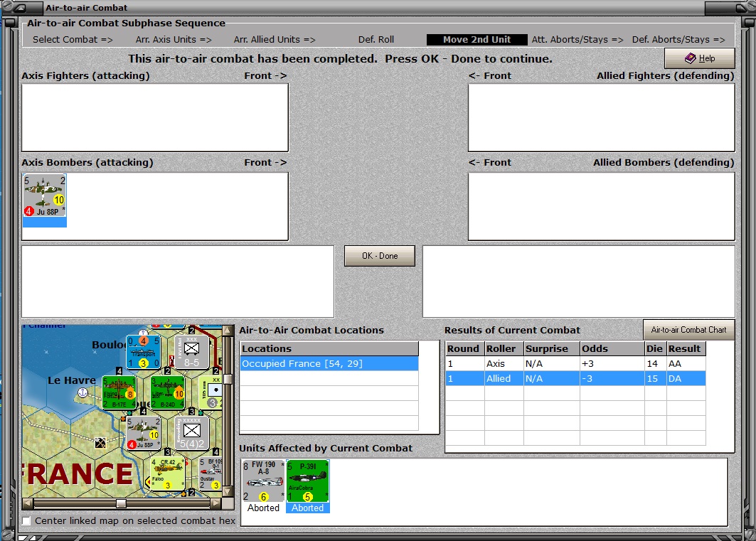Click the Le Havre port anchor icon
Screen dimensions: 756x541
point(83,393)
